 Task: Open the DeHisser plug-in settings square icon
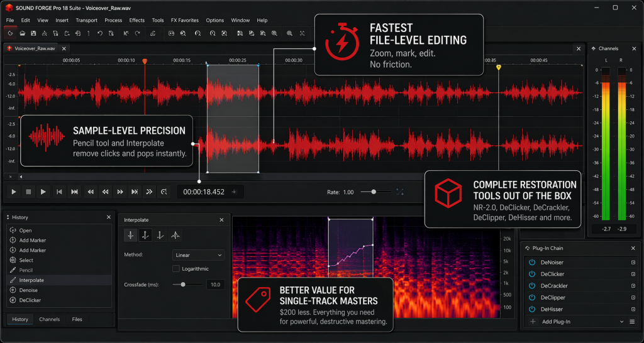coord(633,309)
